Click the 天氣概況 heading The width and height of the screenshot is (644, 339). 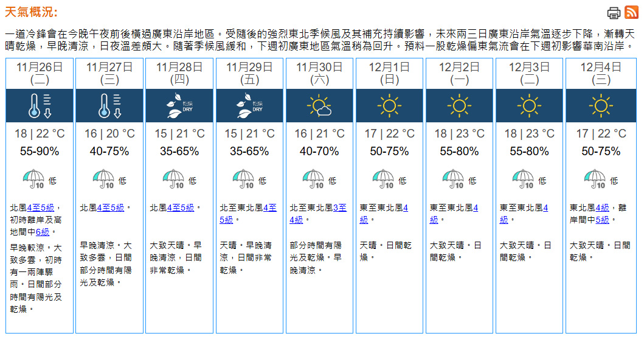[31, 13]
